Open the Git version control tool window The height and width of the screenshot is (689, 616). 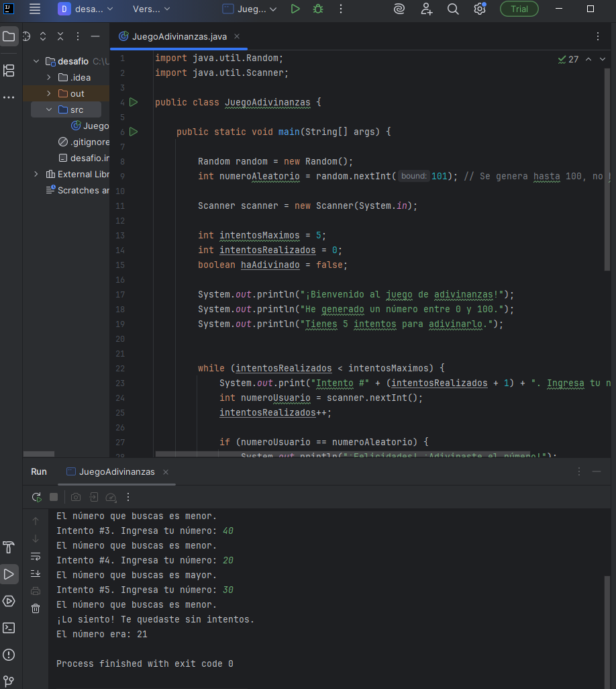click(x=9, y=681)
